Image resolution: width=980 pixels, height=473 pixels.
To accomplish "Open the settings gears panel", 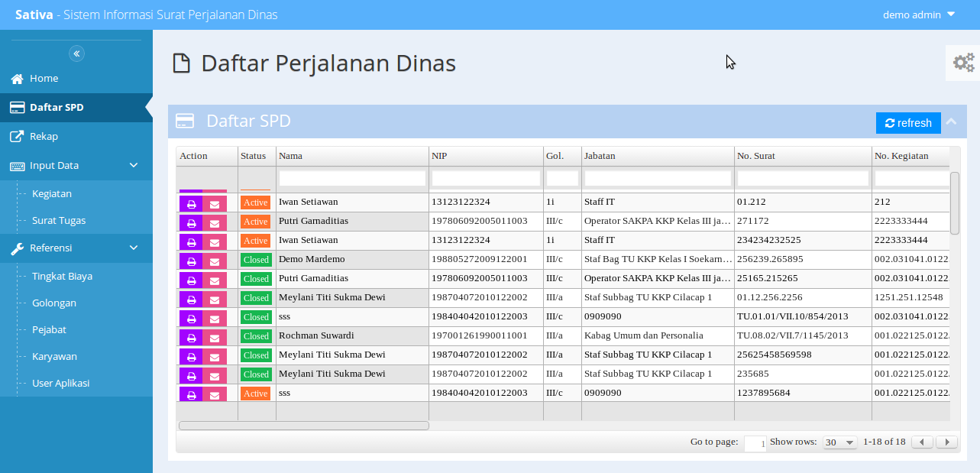I will point(963,63).
